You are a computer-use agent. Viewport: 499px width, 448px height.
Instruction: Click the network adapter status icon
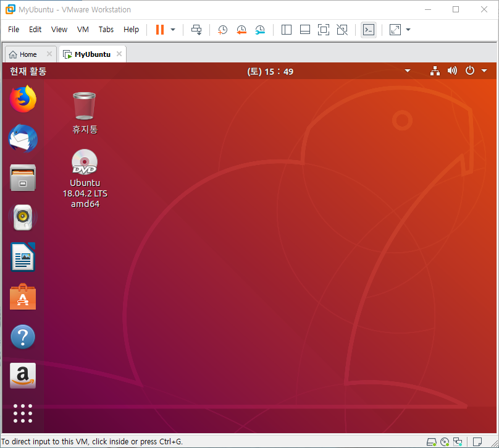[x=458, y=442]
